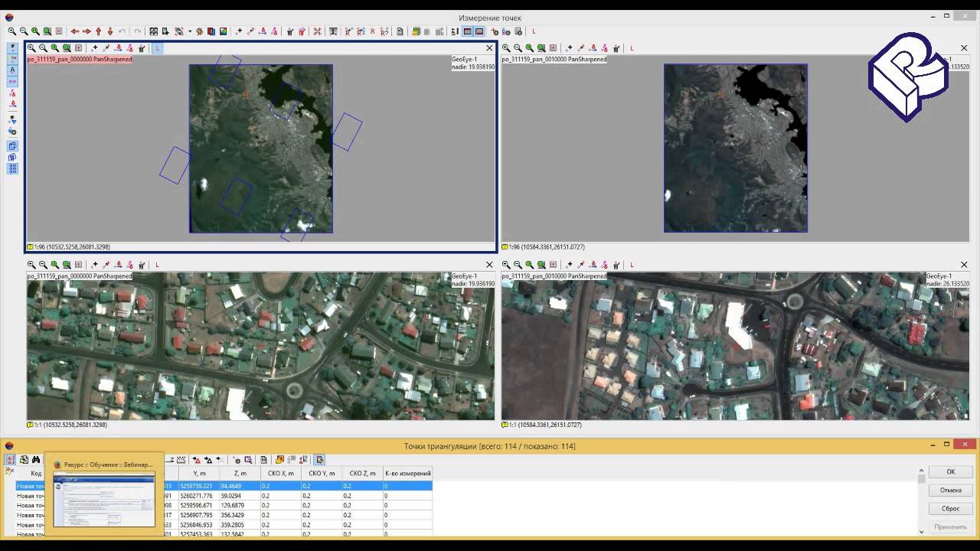Screen dimensions: 980x551
Task: Click the gear settings icon in triangulation toolbar
Action: pyautogui.click(x=237, y=460)
